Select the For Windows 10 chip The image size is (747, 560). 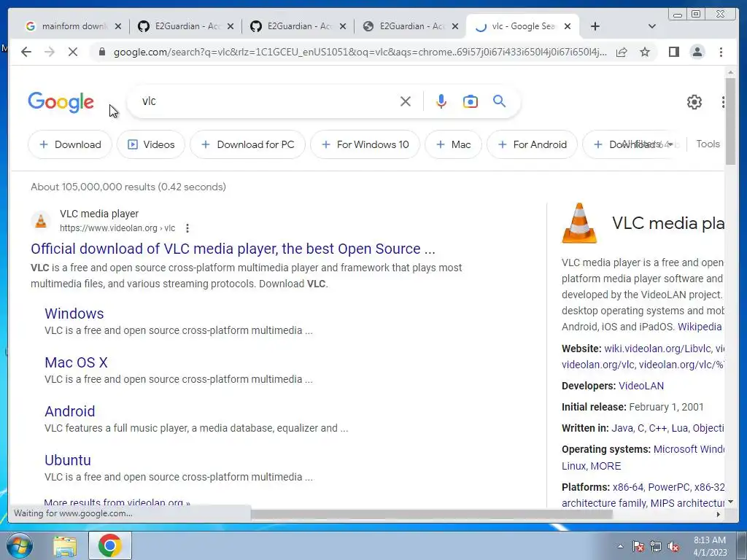(x=365, y=144)
